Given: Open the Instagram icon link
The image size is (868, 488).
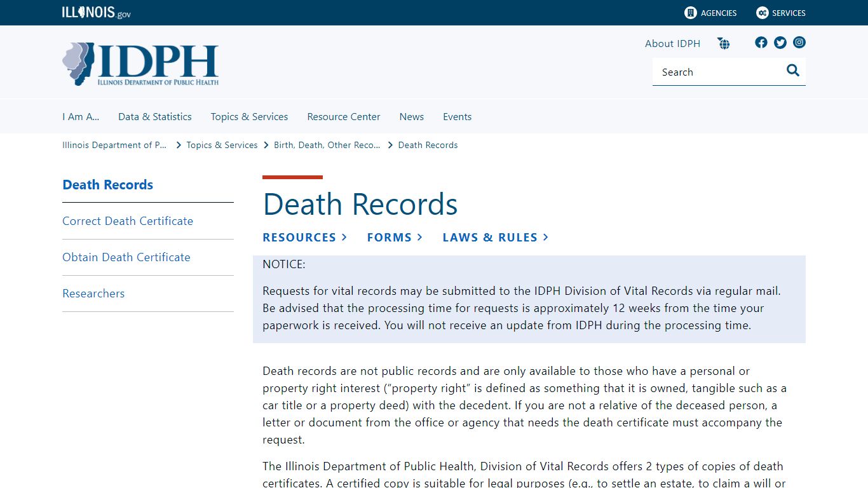Looking at the screenshot, I should tap(799, 43).
